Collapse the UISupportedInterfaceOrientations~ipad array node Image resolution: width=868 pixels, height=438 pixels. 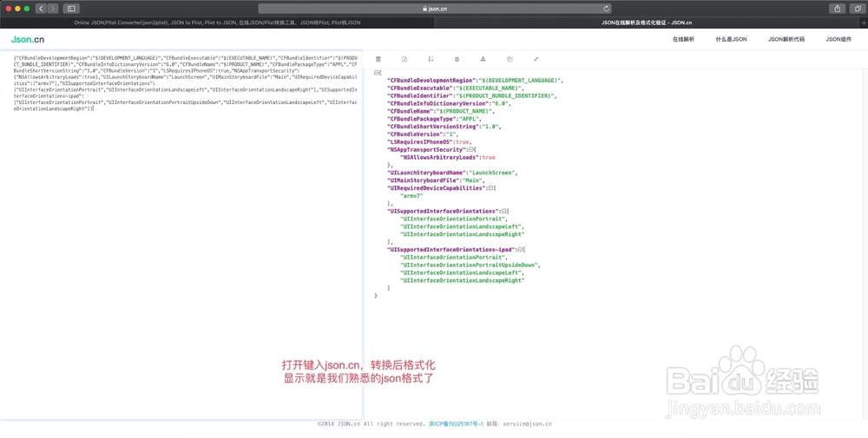point(520,250)
